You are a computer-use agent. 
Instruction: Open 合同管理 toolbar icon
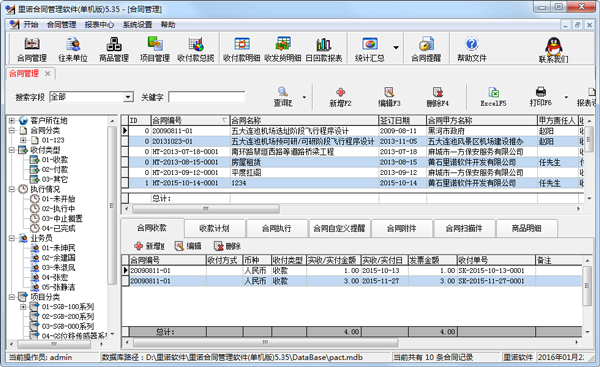point(32,50)
